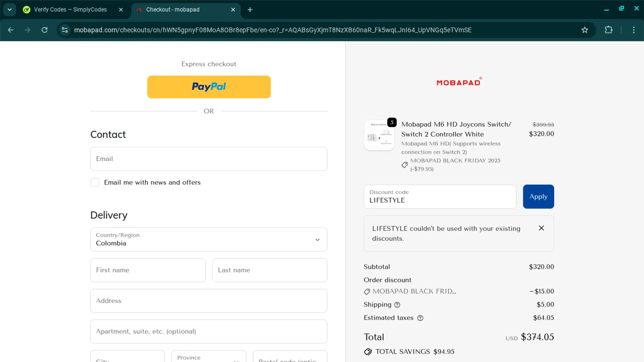
Task: Open the tab search dropdown arrow
Action: tap(9, 9)
